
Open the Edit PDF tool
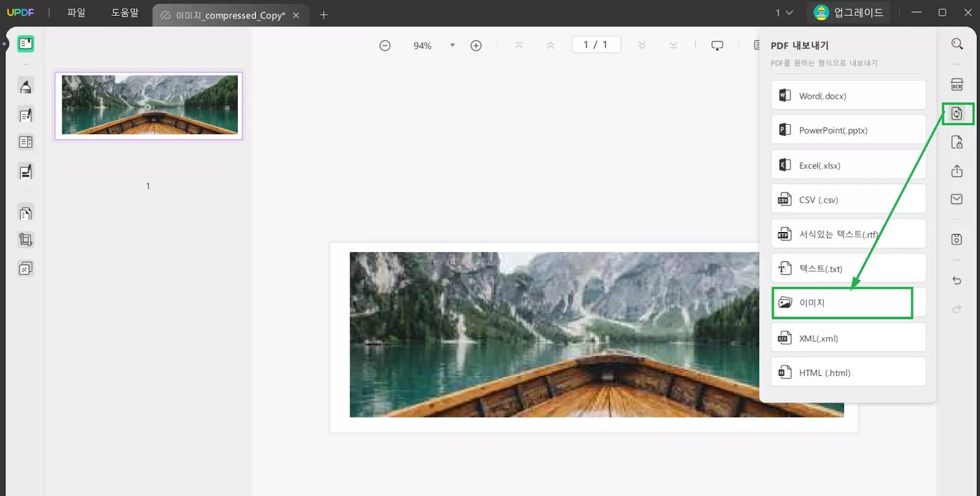26,115
